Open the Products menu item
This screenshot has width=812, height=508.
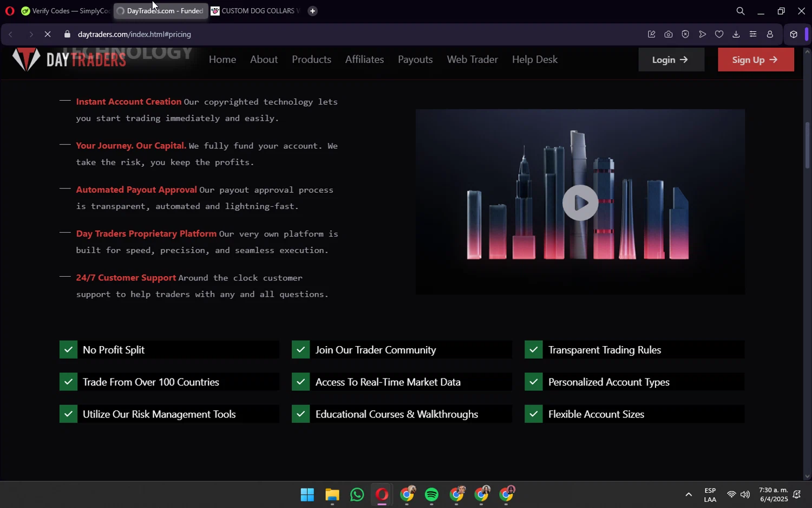pyautogui.click(x=311, y=60)
